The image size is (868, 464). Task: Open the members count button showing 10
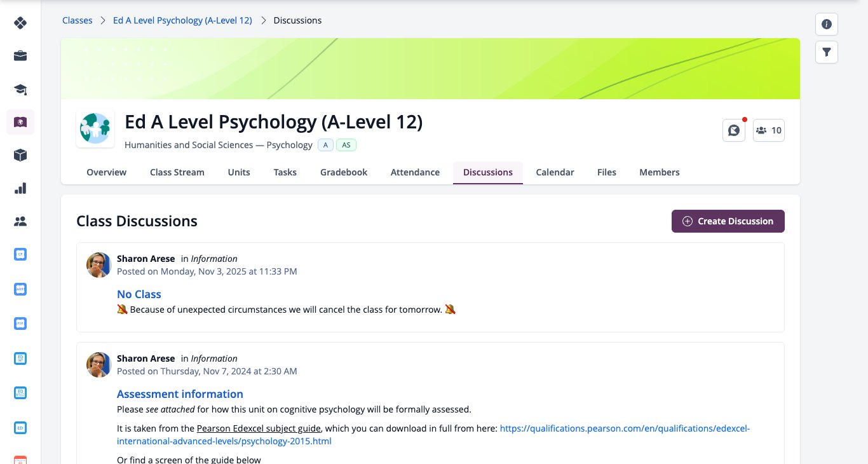pos(769,130)
